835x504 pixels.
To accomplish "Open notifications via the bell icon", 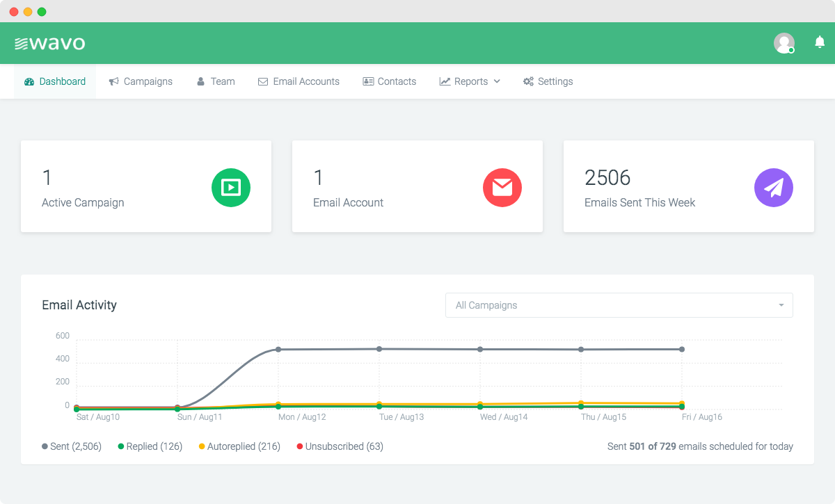I will (819, 42).
